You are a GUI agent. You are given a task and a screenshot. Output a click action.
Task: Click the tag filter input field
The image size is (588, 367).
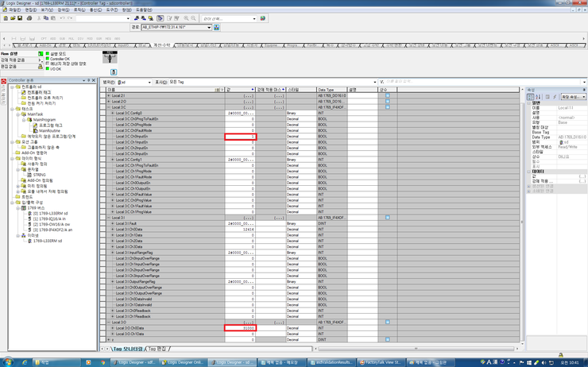click(482, 82)
